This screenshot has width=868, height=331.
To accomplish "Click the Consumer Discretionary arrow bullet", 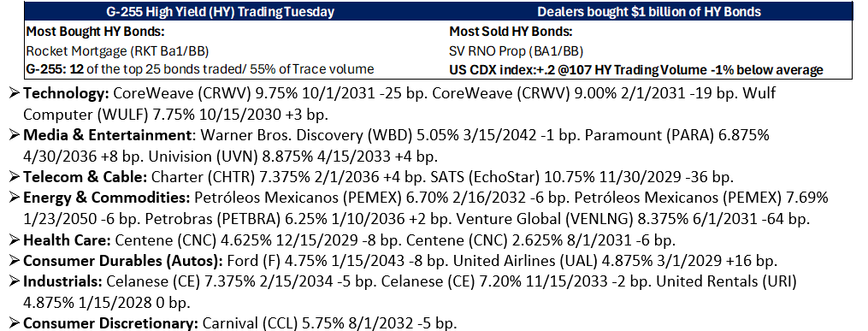I will [14, 323].
